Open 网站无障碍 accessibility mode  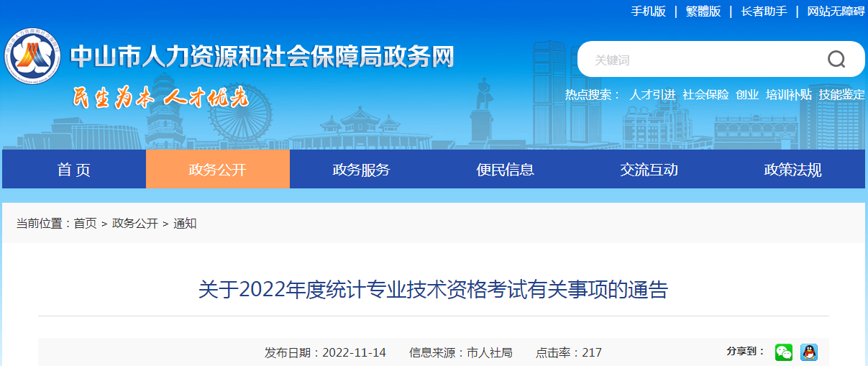(x=836, y=12)
